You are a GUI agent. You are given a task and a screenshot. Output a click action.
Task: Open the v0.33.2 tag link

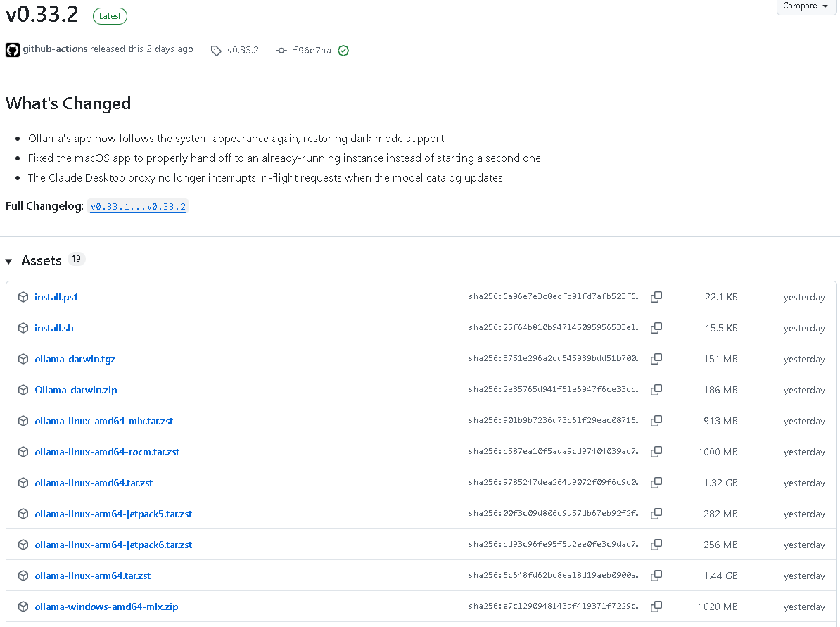[243, 51]
